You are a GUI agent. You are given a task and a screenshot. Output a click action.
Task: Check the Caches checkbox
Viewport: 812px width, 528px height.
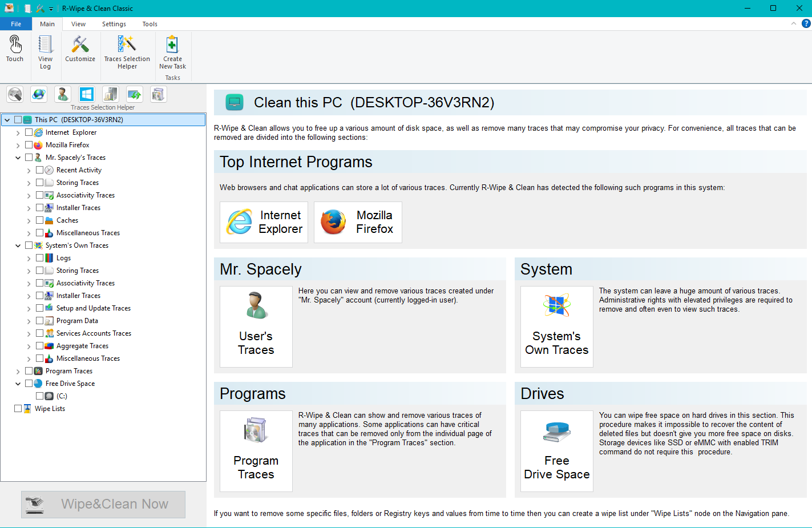tap(39, 220)
